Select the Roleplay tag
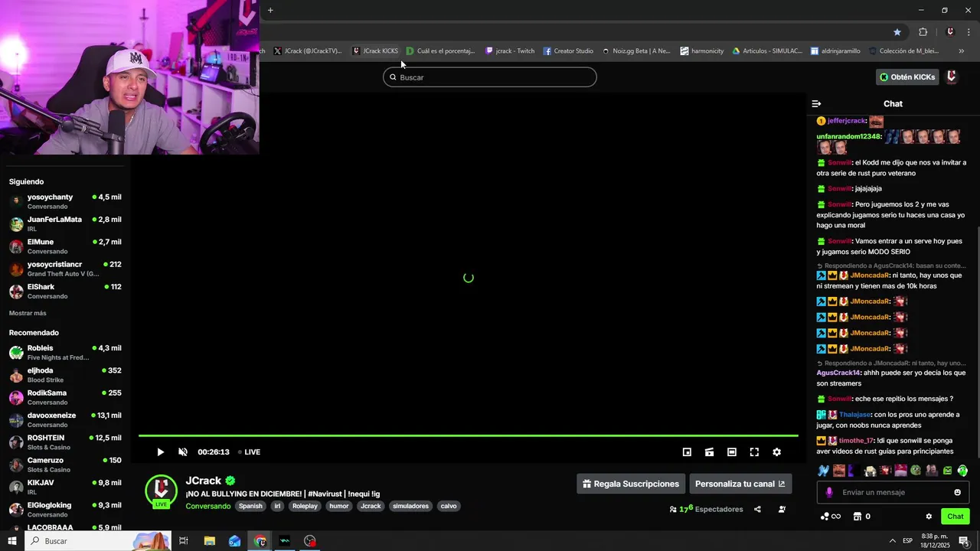 (305, 506)
